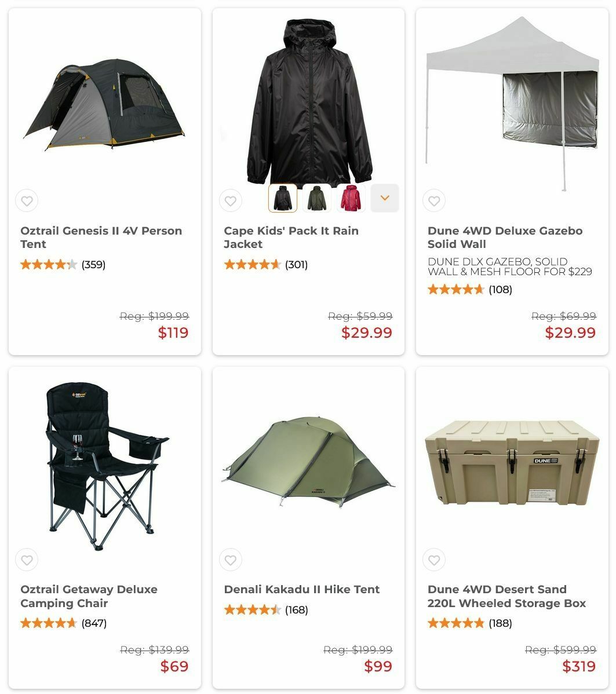Heart the Dune 220L Wheeled Storage Box

coord(434,560)
